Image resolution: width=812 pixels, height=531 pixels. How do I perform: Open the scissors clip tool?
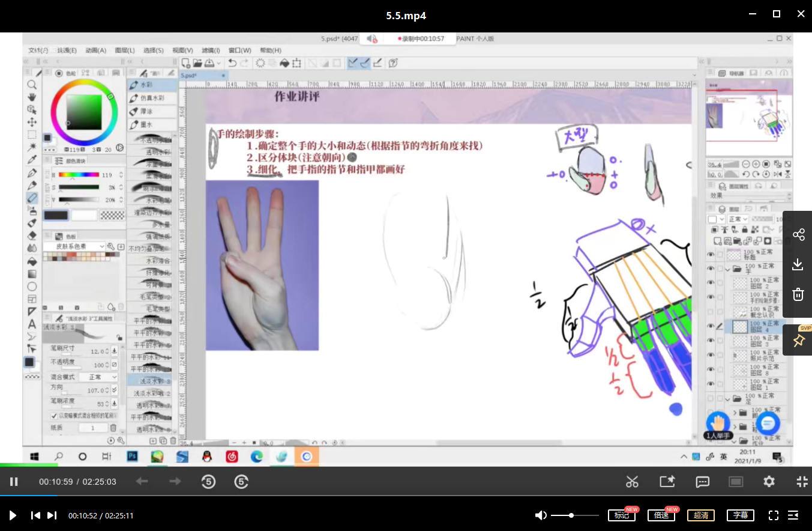pyautogui.click(x=632, y=481)
